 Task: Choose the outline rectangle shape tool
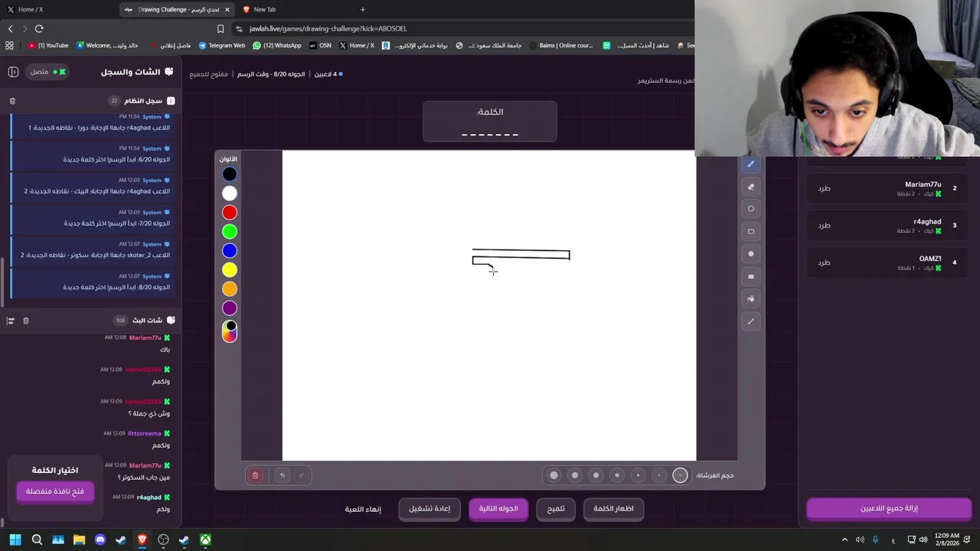[750, 231]
